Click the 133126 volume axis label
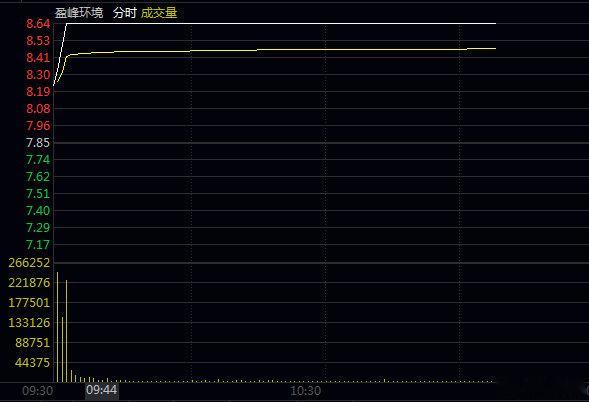The height and width of the screenshot is (402, 589). point(29,322)
